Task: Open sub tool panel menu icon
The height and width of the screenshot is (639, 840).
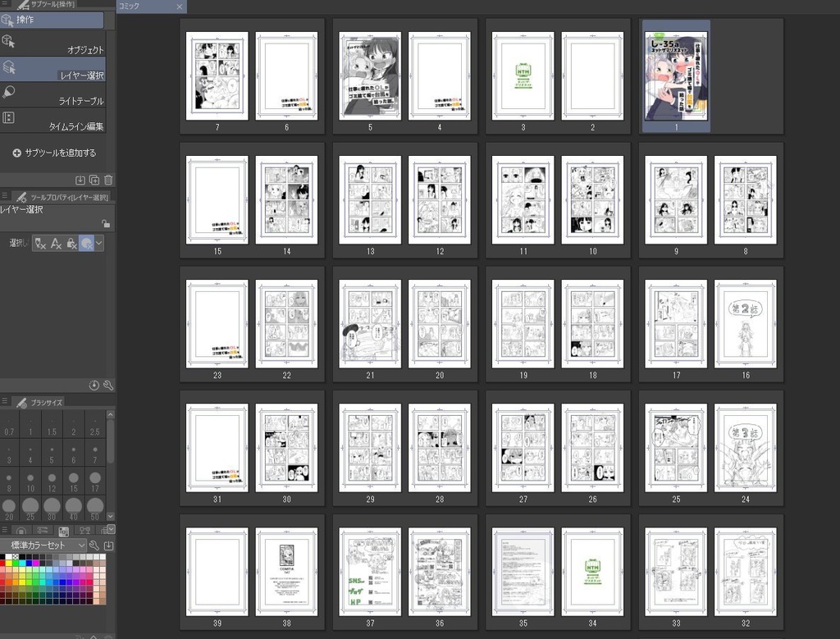Action: pos(4,4)
